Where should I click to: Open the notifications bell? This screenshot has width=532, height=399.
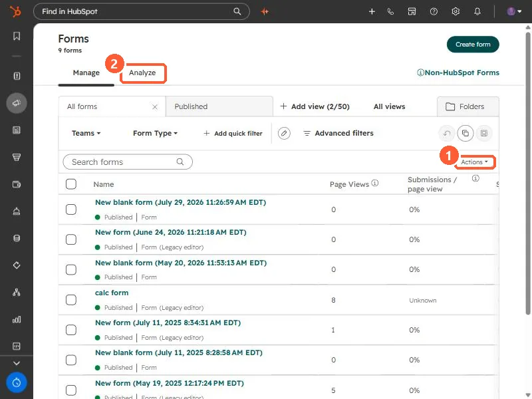[x=477, y=11]
